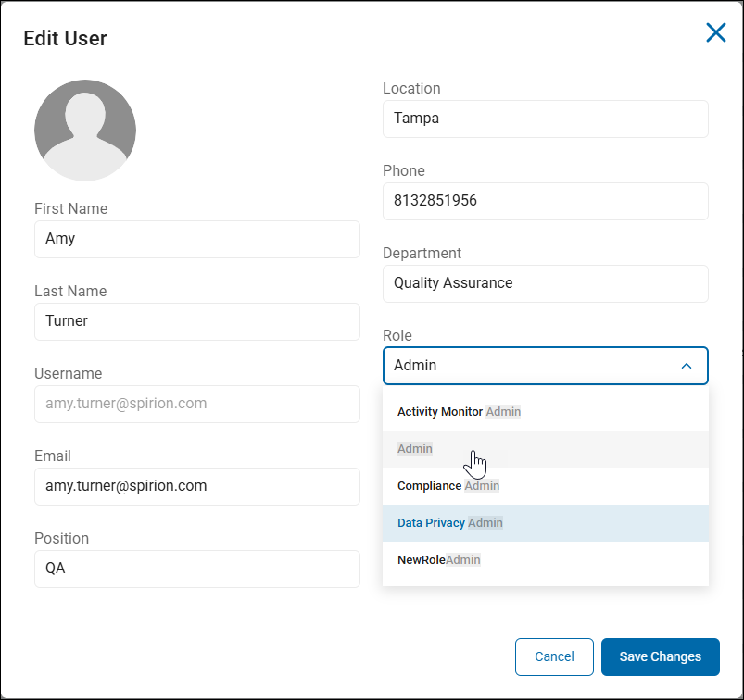Click the Position field showing QA

[196, 569]
